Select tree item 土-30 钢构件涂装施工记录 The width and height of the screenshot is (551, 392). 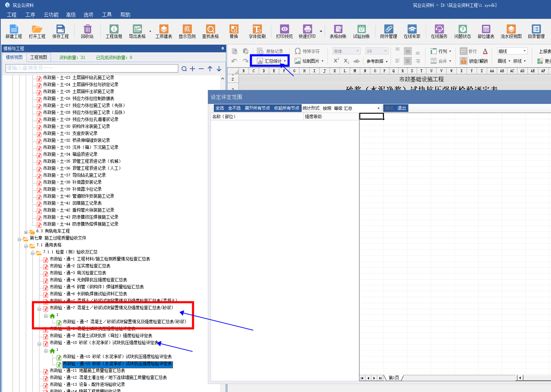pyautogui.click(x=76, y=126)
